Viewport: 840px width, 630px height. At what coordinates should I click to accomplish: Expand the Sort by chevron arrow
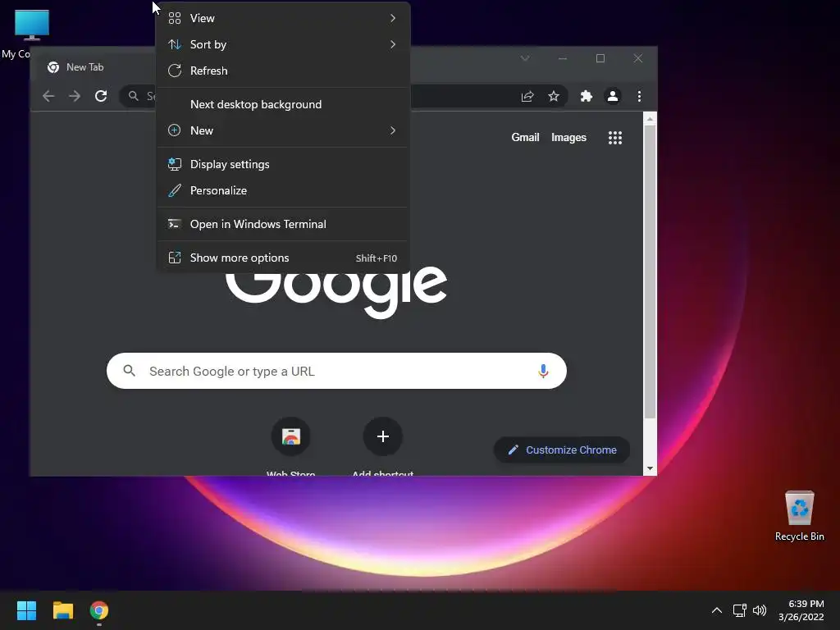pos(393,44)
